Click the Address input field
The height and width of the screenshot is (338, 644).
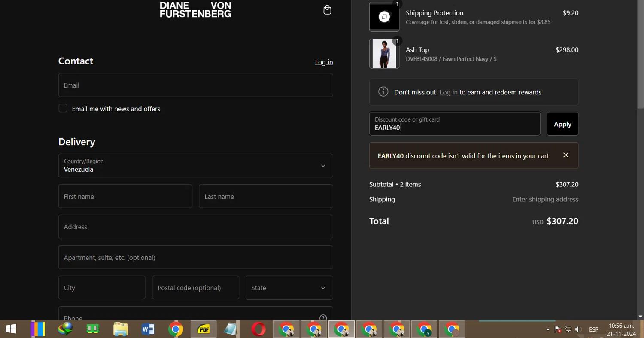coord(195,227)
